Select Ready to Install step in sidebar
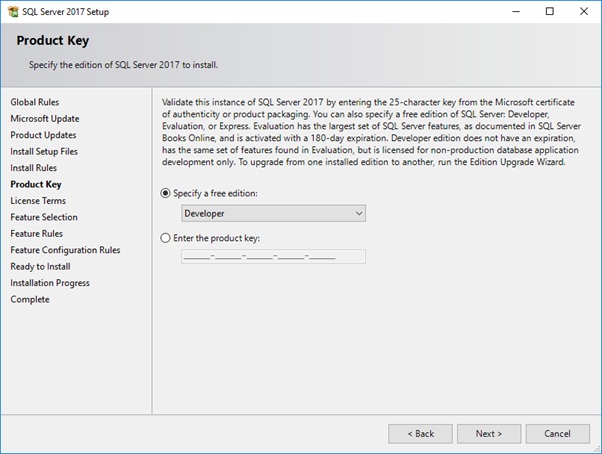 pyautogui.click(x=40, y=267)
